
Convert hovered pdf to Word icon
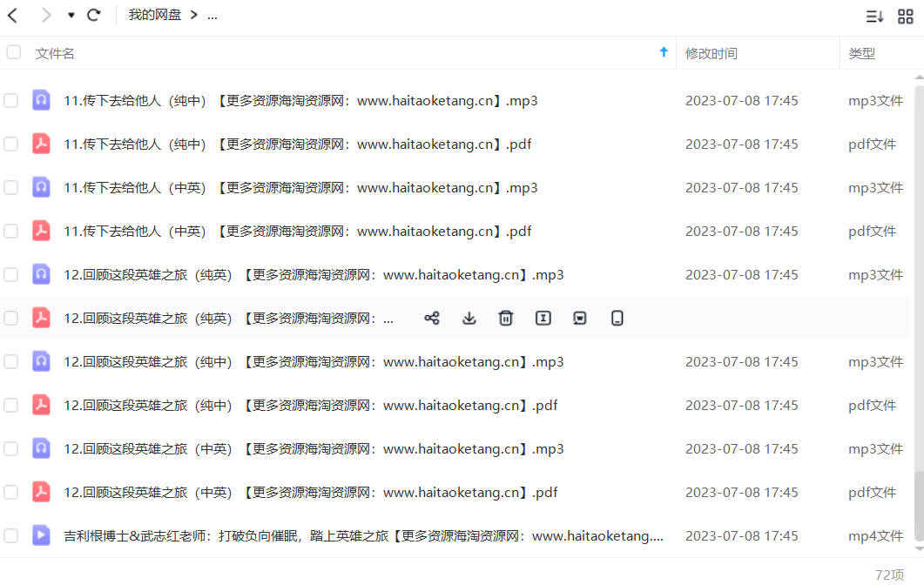[580, 318]
